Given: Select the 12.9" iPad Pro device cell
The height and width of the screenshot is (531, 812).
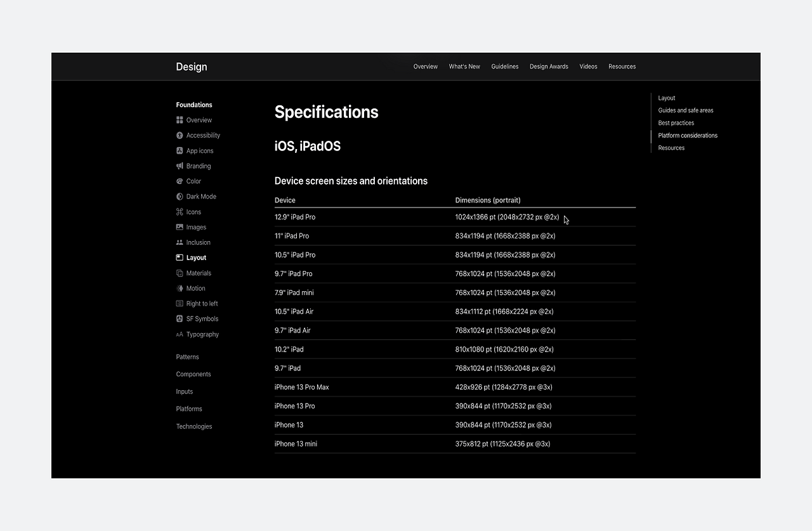Looking at the screenshot, I should (x=295, y=217).
